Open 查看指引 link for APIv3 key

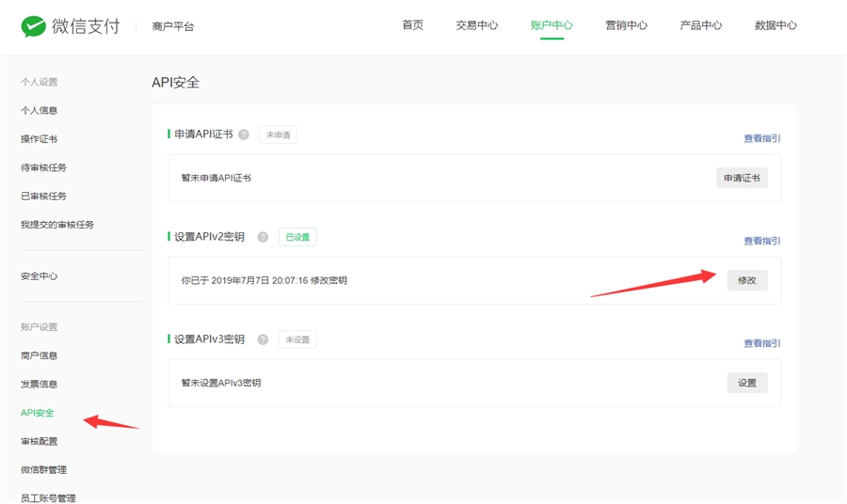pyautogui.click(x=761, y=343)
